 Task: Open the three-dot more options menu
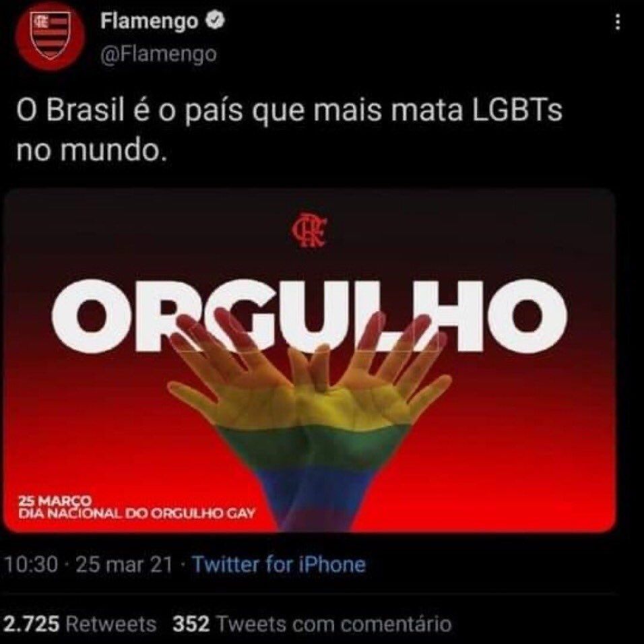[617, 22]
